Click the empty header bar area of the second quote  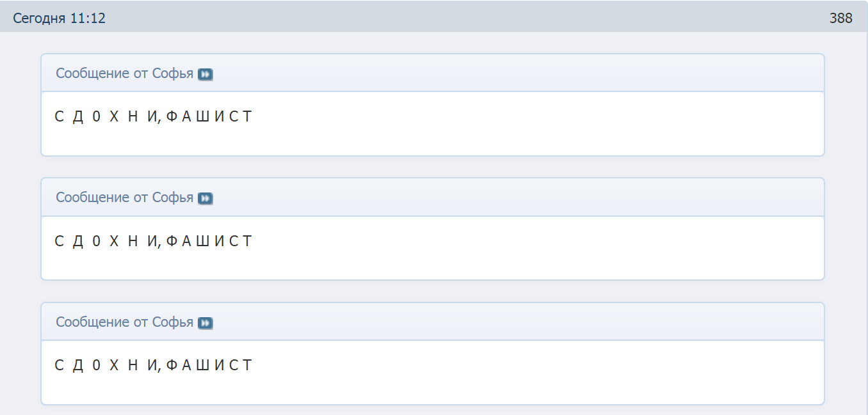(512, 198)
